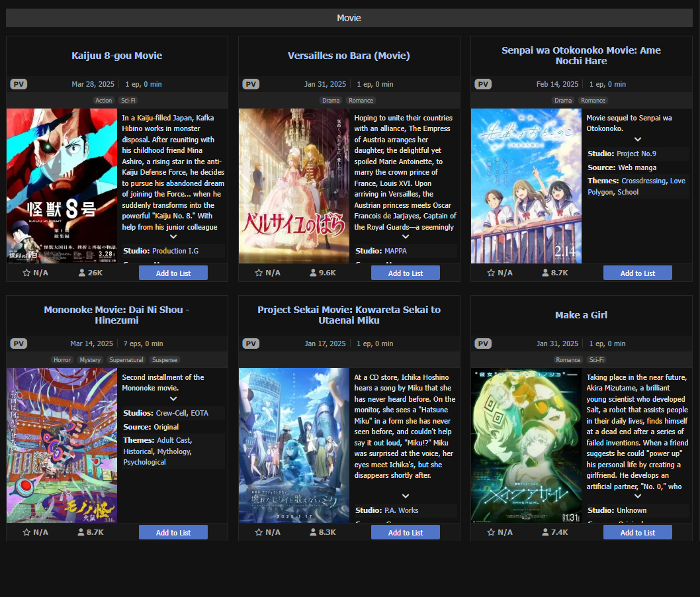Select the Mystery genre tag

pos(90,360)
